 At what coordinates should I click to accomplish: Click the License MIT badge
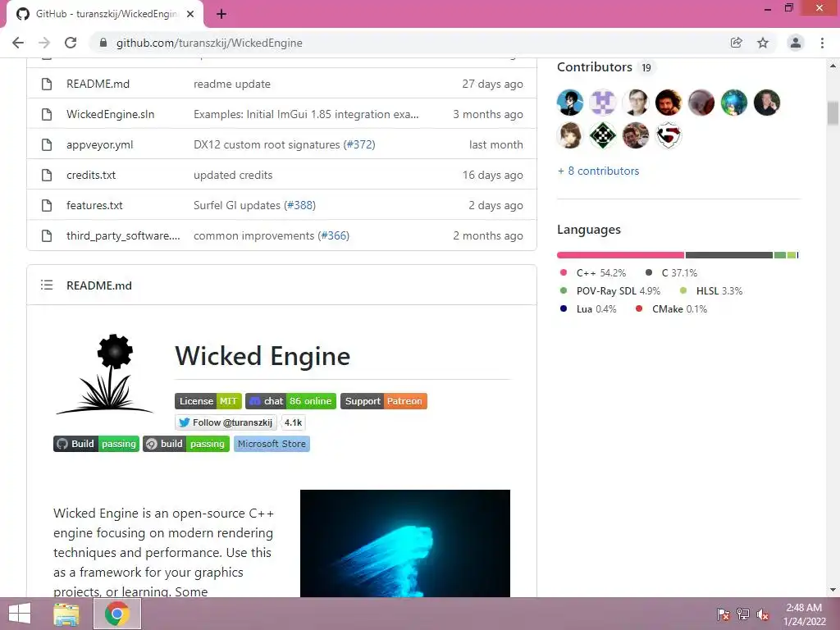point(208,401)
